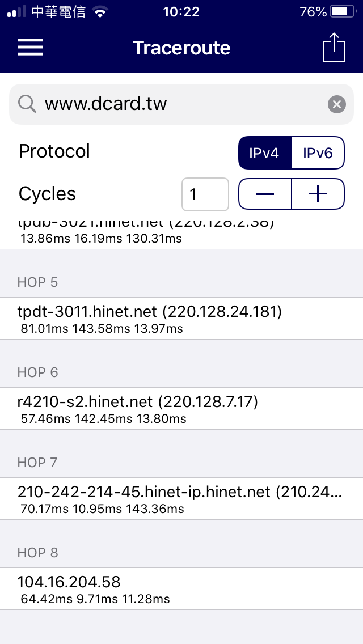363x644 pixels.
Task: Tap the share export icon
Action: (334, 47)
